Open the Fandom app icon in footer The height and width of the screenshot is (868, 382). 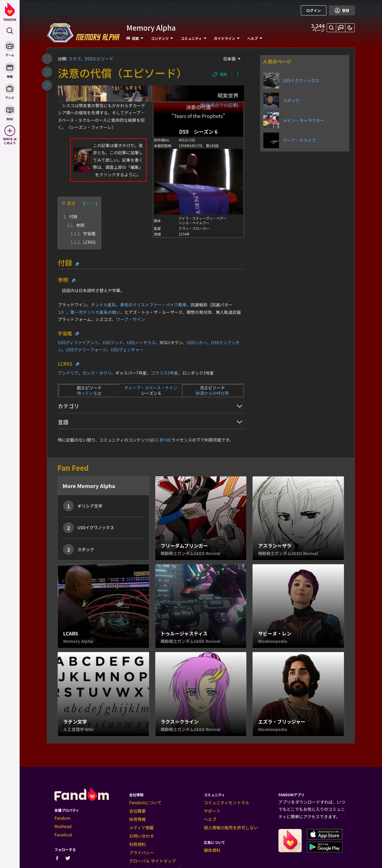290,840
